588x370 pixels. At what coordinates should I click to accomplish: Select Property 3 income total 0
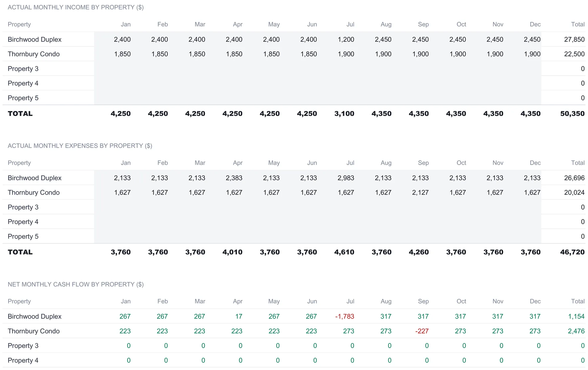(x=583, y=69)
